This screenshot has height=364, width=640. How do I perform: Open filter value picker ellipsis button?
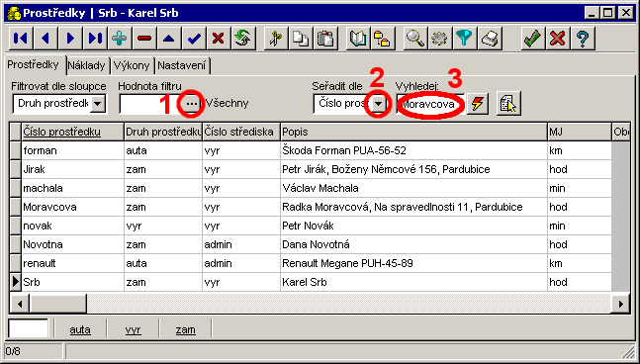pos(192,104)
